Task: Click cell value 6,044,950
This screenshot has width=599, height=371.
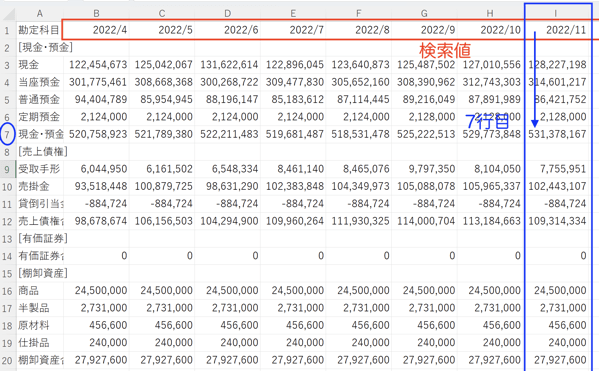Action: point(96,169)
